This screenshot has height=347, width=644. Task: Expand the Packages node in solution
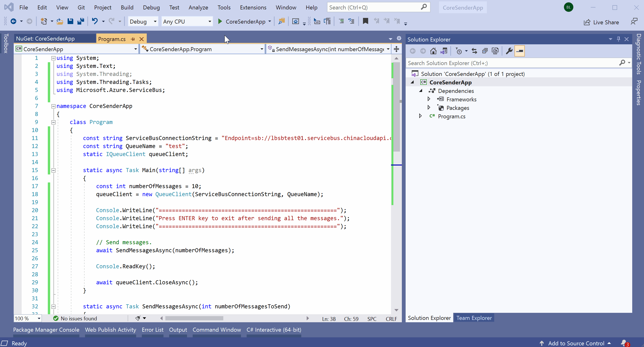428,108
